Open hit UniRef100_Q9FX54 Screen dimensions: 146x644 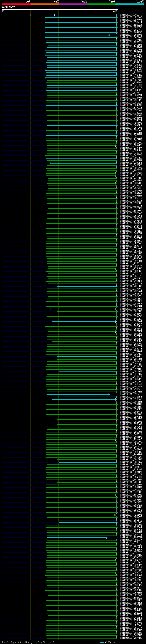pyautogui.click(x=131, y=20)
